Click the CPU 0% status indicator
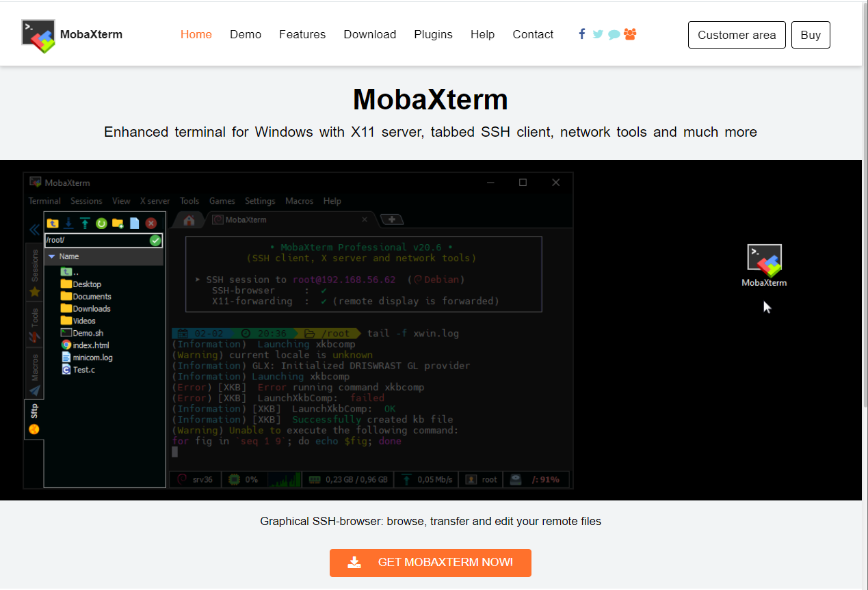Image resolution: width=868 pixels, height=590 pixels. click(245, 479)
